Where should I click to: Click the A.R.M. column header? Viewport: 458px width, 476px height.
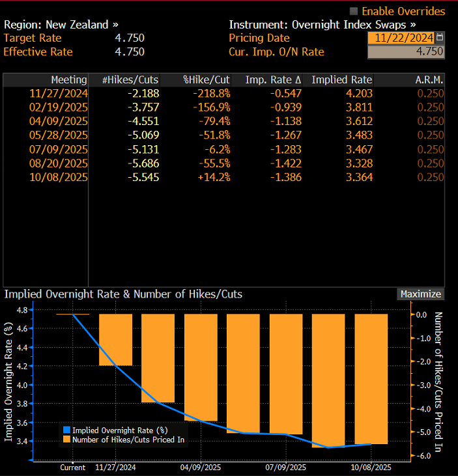coord(409,80)
